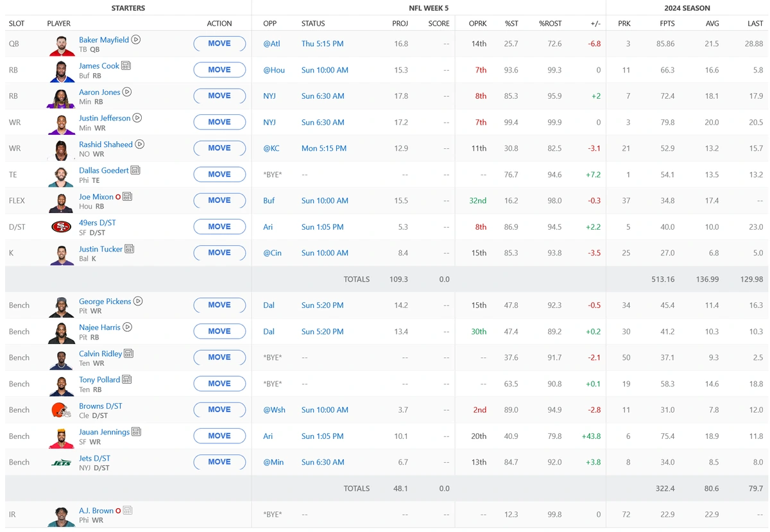770x532 pixels.
Task: Select MOVE in the Najee Harris row
Action: [219, 331]
